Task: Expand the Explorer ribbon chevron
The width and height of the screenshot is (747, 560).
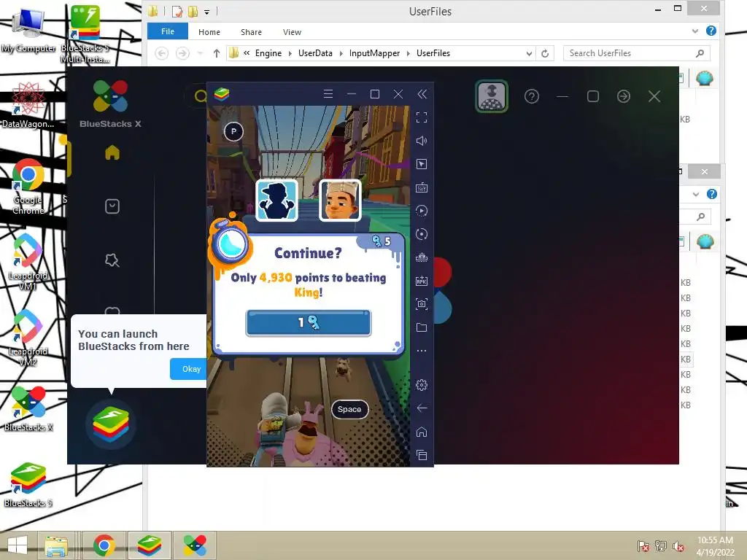Action: 695,31
